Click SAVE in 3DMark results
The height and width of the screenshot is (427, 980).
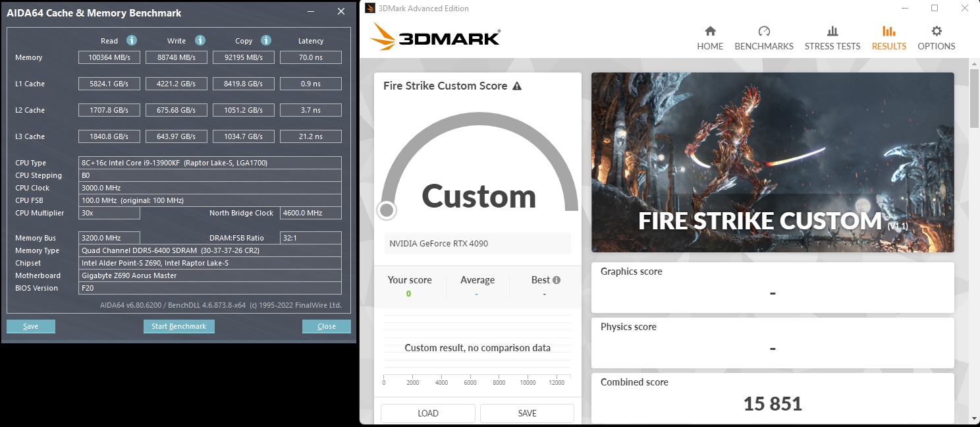point(528,413)
